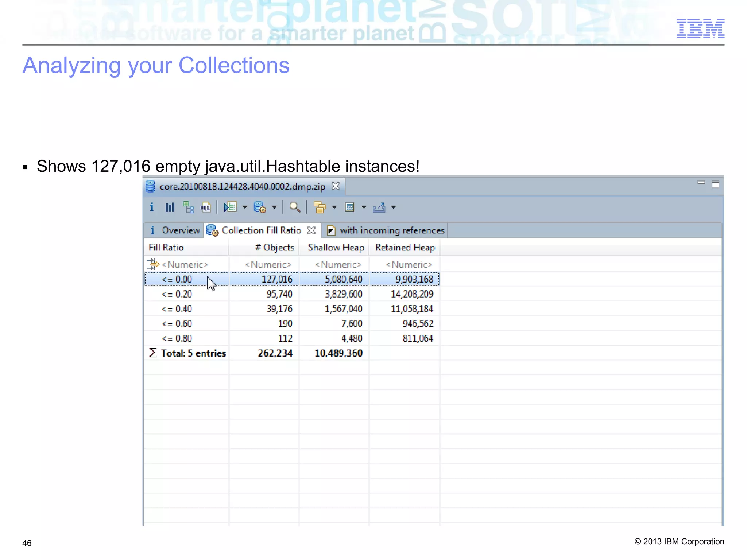Open the OQL query editor icon
Viewport: 747px width, 560px height.
[206, 208]
